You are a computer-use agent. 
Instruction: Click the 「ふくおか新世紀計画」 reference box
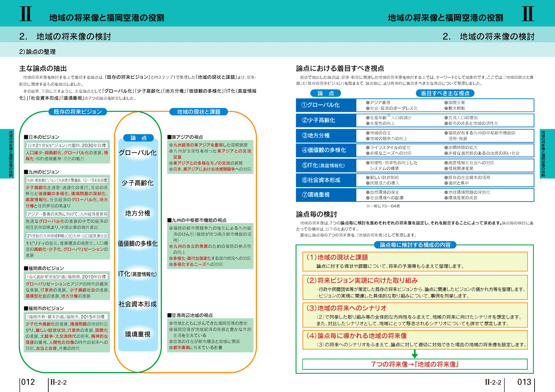click(x=67, y=277)
